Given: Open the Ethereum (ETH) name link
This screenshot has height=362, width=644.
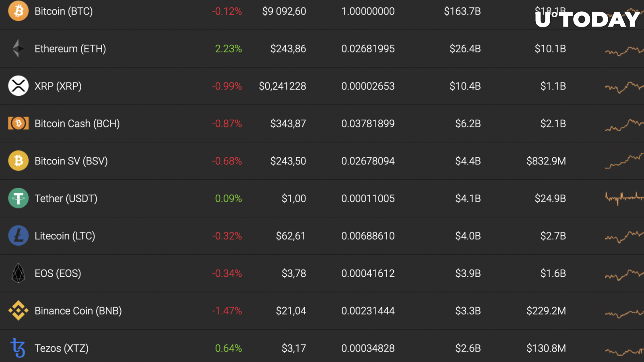Looking at the screenshot, I should click(70, 49).
